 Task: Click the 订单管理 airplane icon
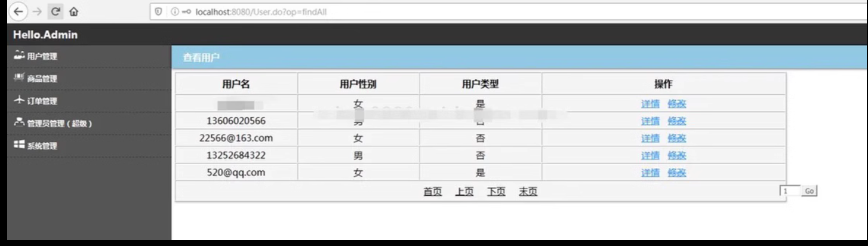click(x=19, y=100)
